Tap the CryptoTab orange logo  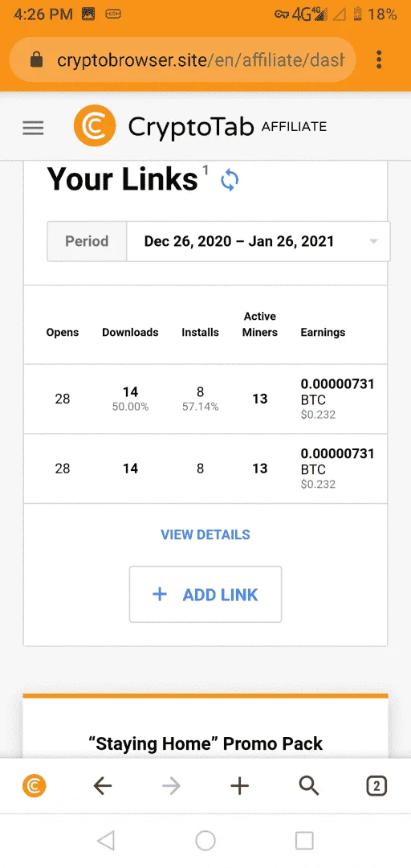point(95,126)
